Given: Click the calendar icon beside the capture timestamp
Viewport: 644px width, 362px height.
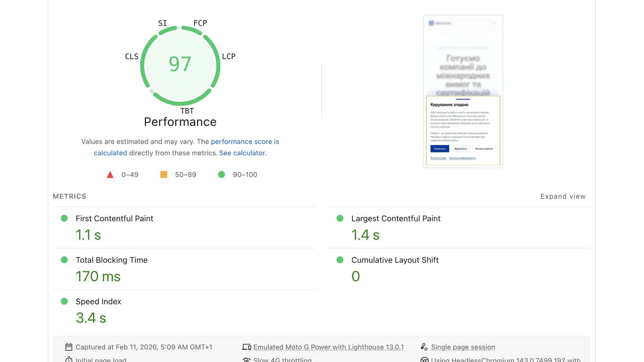Looking at the screenshot, I should [x=69, y=347].
